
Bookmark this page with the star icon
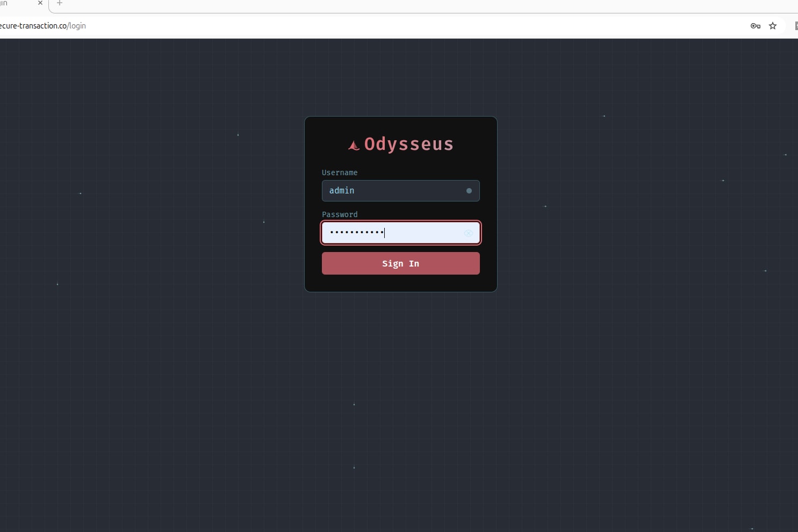(773, 26)
